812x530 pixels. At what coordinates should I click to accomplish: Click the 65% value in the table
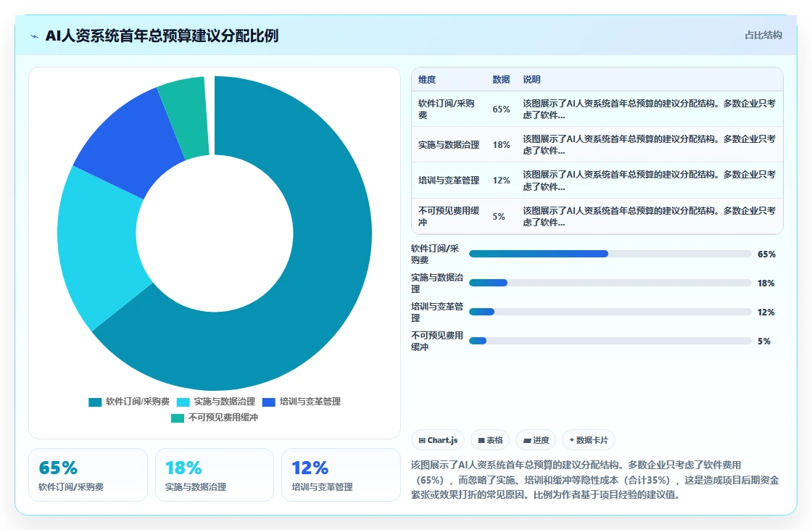(501, 109)
